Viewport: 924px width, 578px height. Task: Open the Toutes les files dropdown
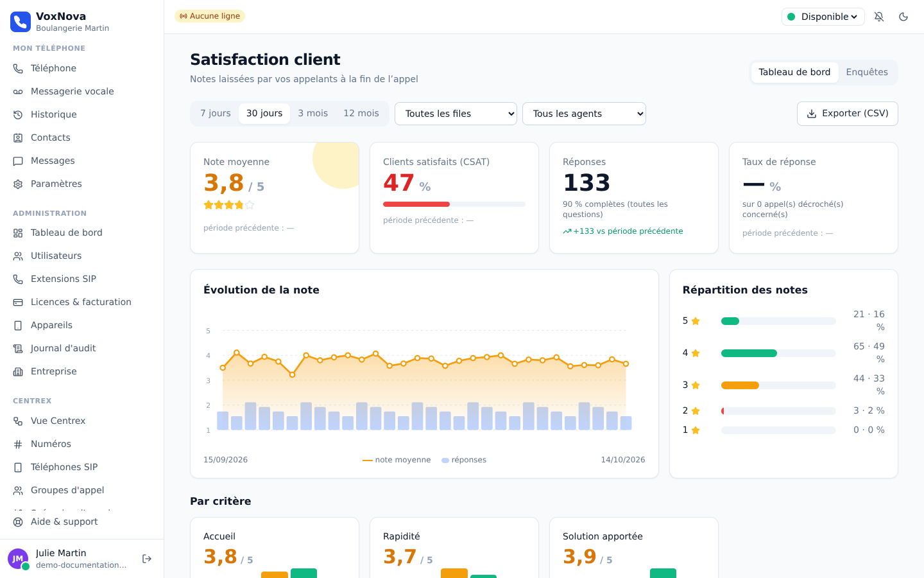pos(456,114)
